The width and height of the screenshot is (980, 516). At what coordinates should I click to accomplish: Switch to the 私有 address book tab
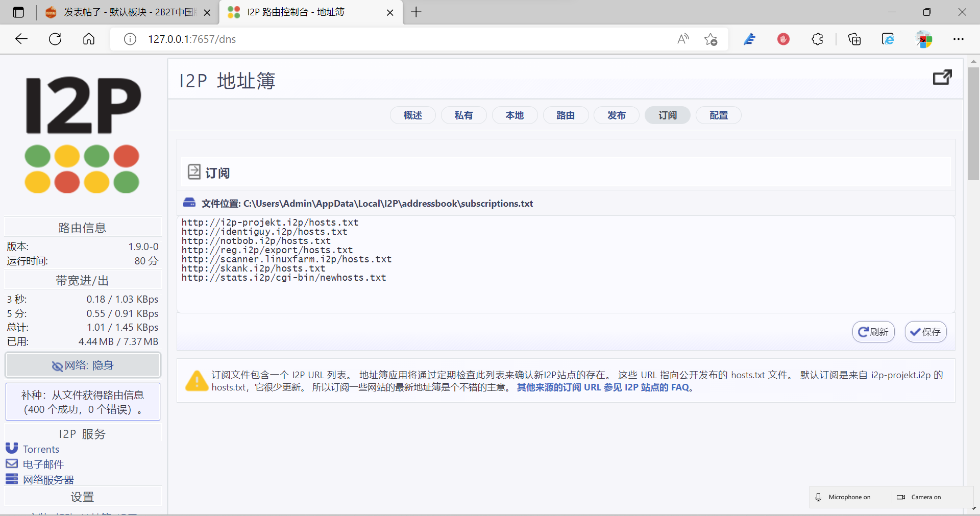pos(463,115)
